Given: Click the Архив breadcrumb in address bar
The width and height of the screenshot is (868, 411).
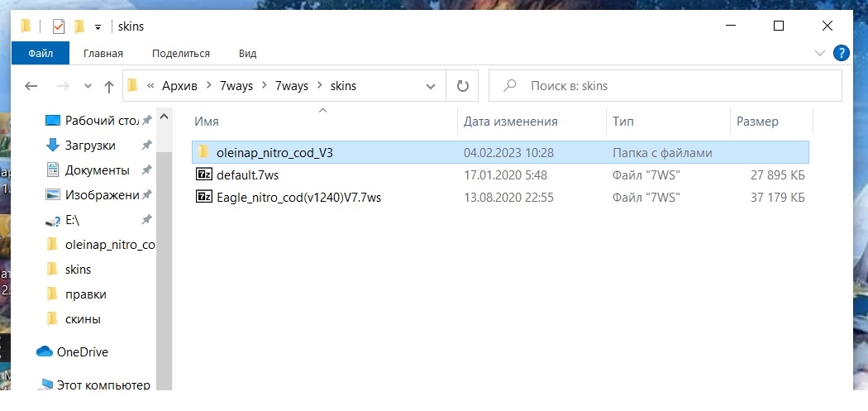Looking at the screenshot, I should point(181,86).
